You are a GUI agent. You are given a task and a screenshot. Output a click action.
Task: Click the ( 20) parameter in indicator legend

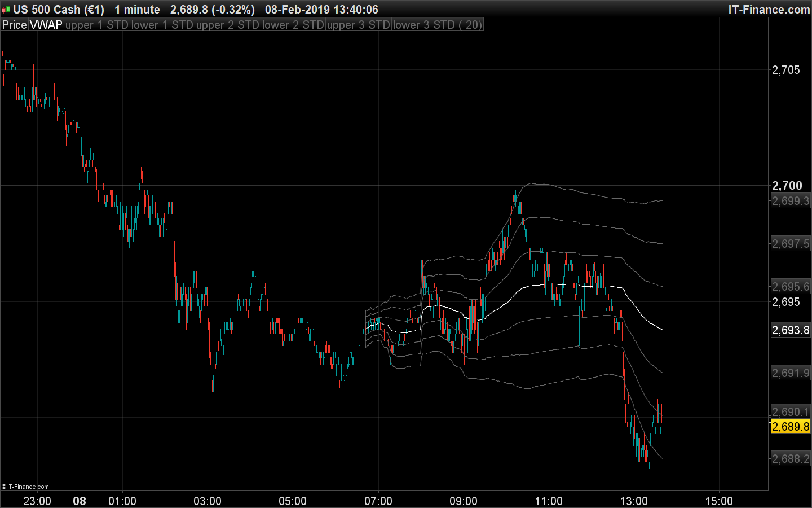470,25
